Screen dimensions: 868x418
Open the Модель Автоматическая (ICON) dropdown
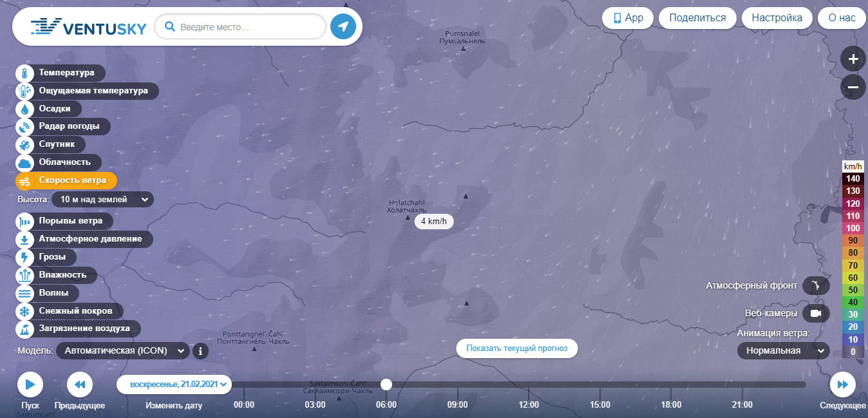(x=122, y=351)
